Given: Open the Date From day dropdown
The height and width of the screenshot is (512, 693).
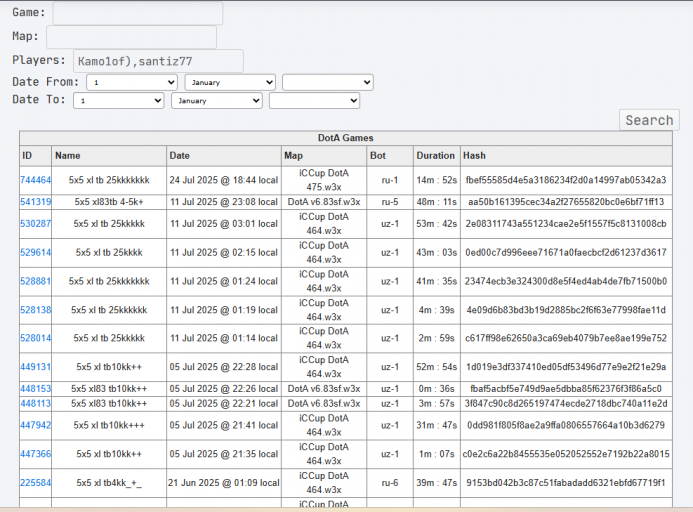Looking at the screenshot, I should 132,82.
